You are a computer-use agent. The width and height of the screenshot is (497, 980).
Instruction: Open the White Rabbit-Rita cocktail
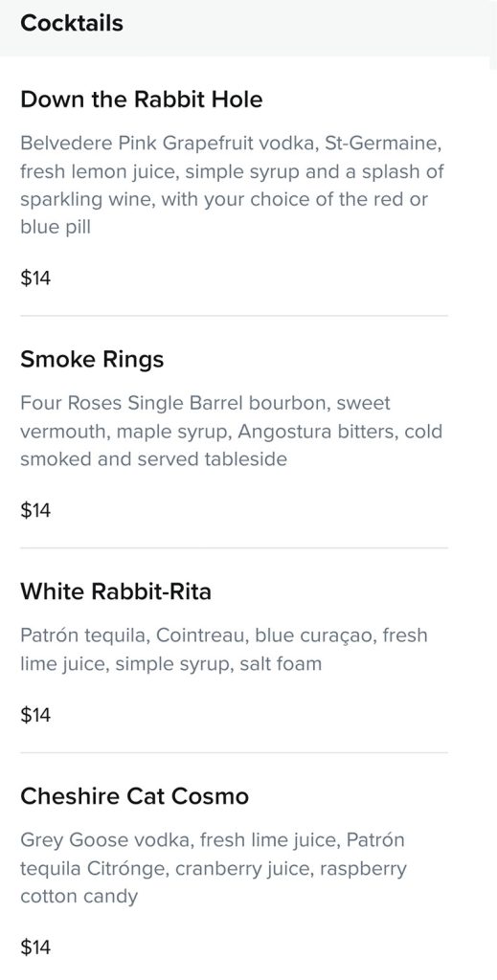tap(116, 591)
